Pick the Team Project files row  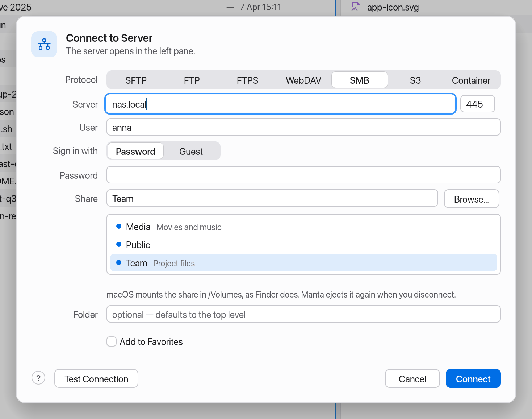point(303,263)
